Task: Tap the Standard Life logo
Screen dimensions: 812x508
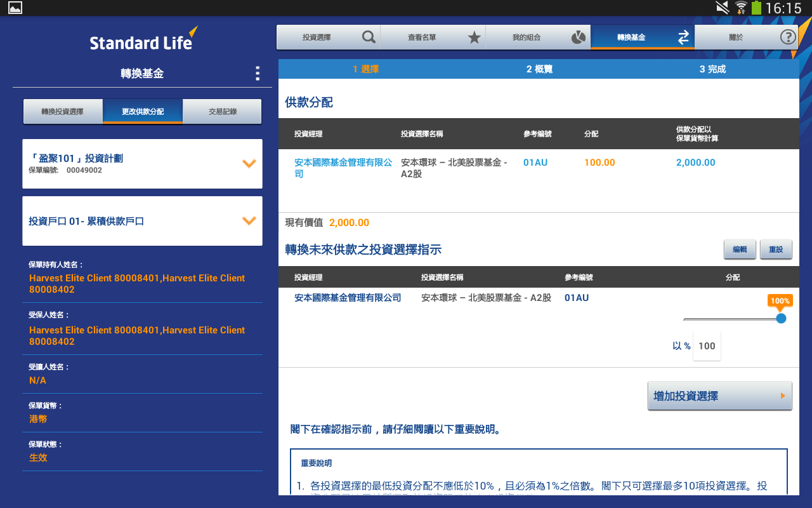Action: (144, 39)
